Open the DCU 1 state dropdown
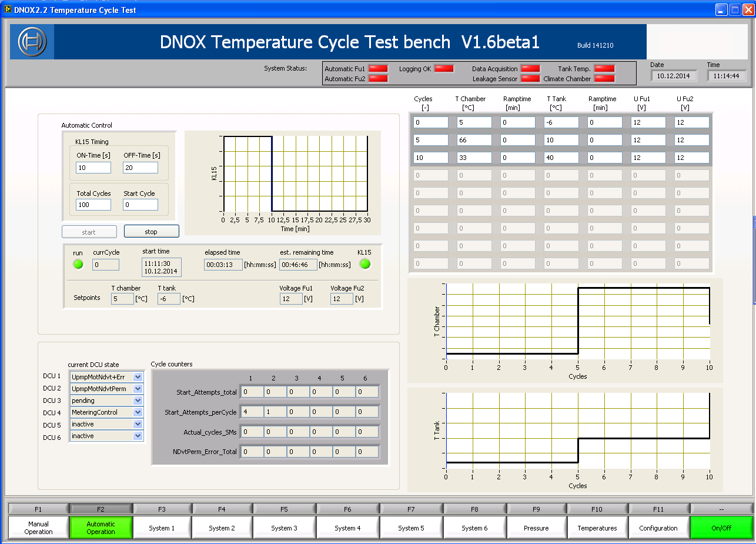This screenshot has height=544, width=756. 138,377
